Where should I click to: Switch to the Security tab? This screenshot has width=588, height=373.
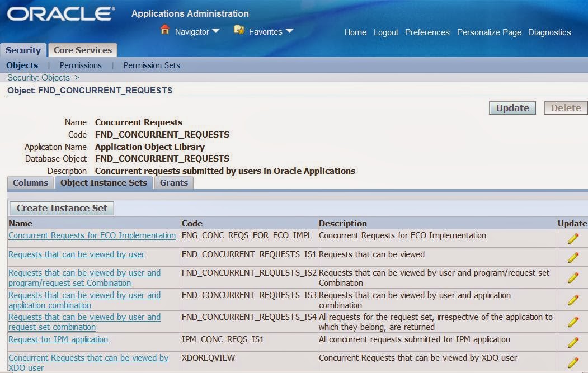23,50
